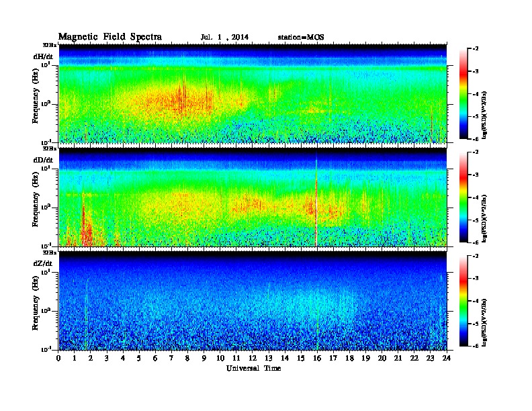Select the date text "Jul. 1, 2014"

[x=224, y=37]
